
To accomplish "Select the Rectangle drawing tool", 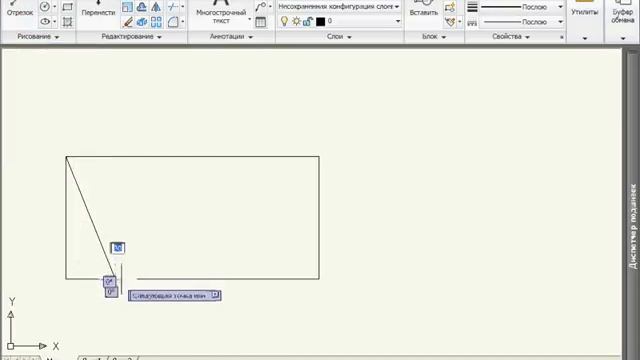I will click(x=67, y=7).
